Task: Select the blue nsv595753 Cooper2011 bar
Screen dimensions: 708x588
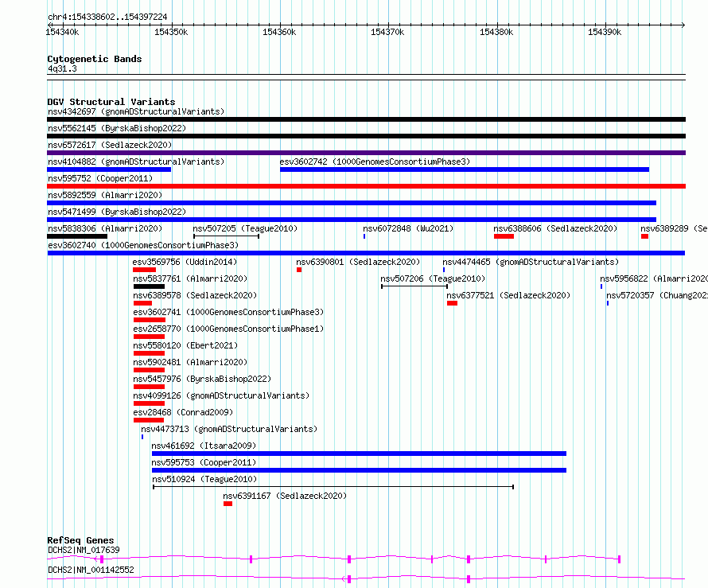Action: (359, 470)
